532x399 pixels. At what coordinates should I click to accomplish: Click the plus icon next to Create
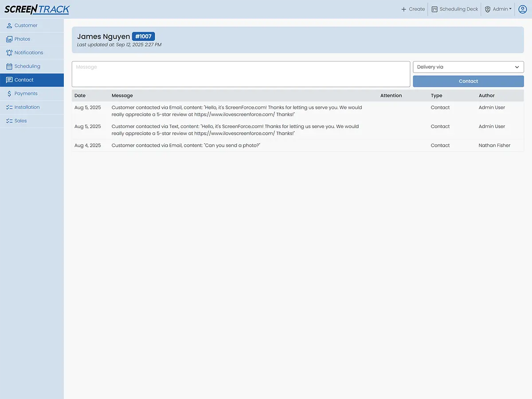403,9
